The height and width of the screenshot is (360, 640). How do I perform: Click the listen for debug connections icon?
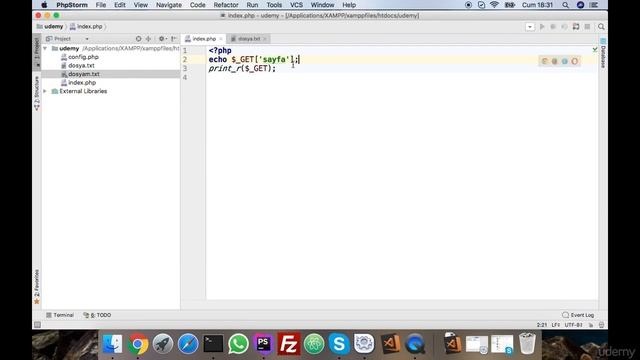pos(576,27)
